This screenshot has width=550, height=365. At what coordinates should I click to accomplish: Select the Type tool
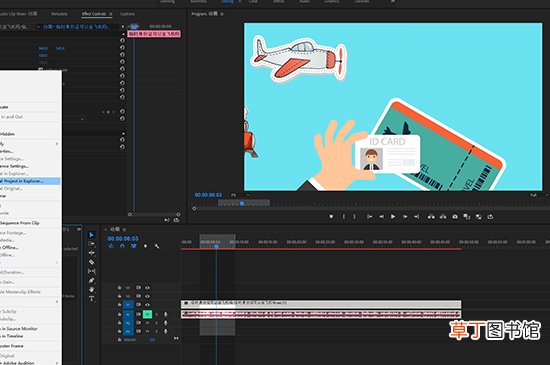tap(92, 299)
